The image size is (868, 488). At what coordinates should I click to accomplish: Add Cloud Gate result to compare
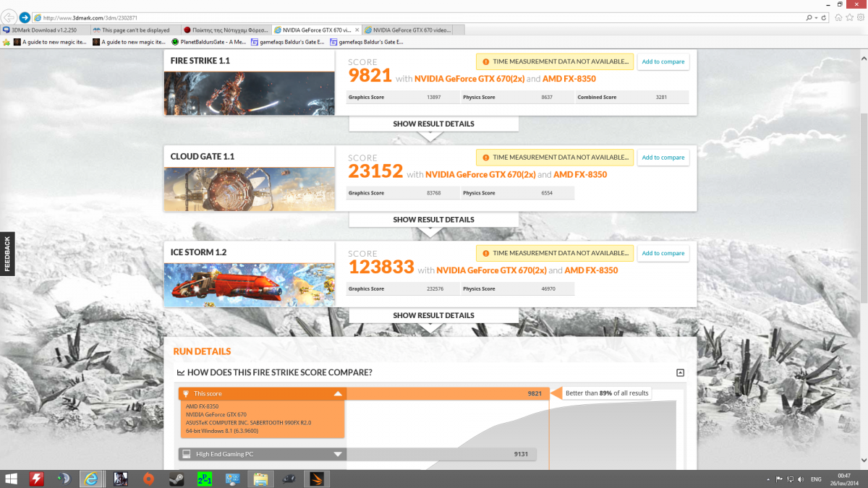point(663,158)
